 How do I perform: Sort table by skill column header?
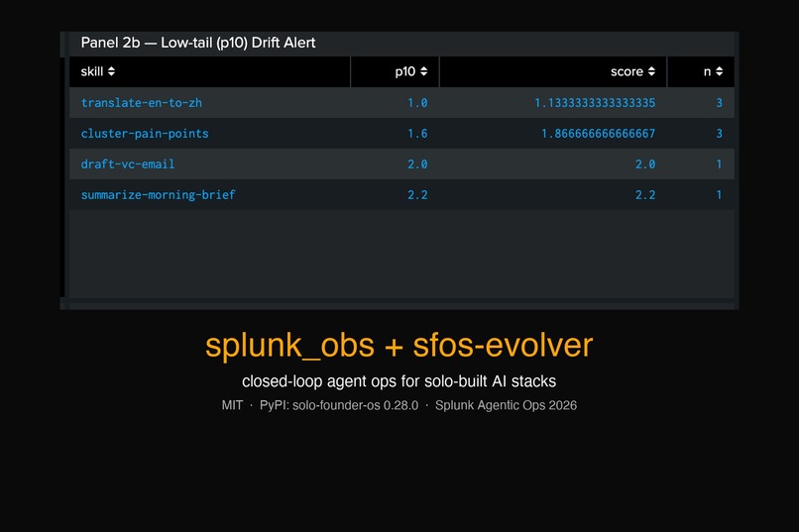click(x=209, y=71)
